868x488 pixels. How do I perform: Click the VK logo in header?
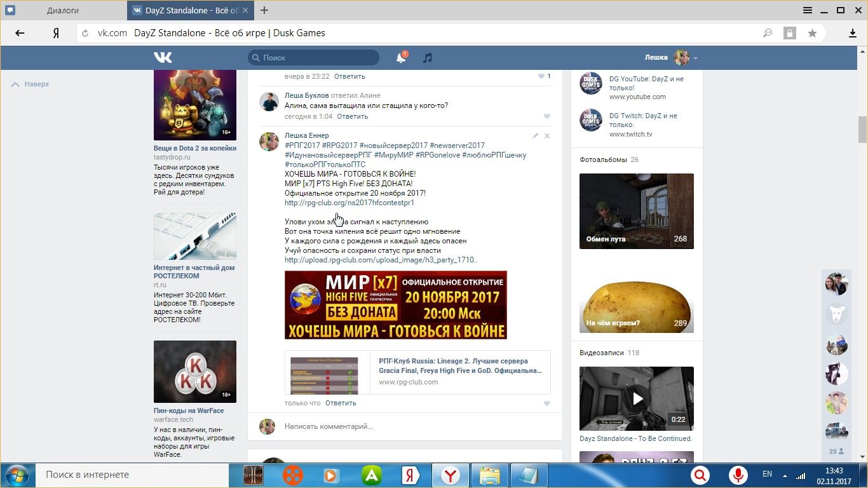[x=163, y=58]
